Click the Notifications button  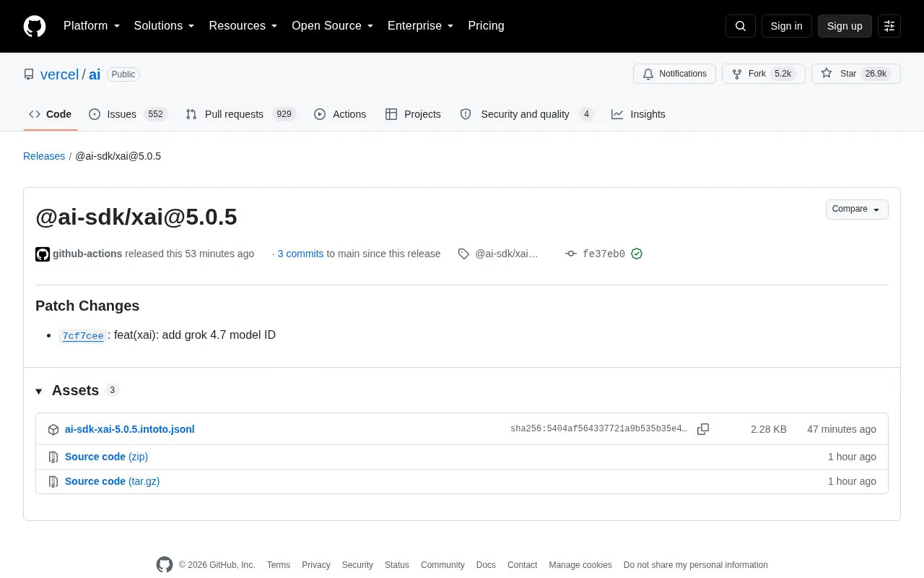coord(674,74)
